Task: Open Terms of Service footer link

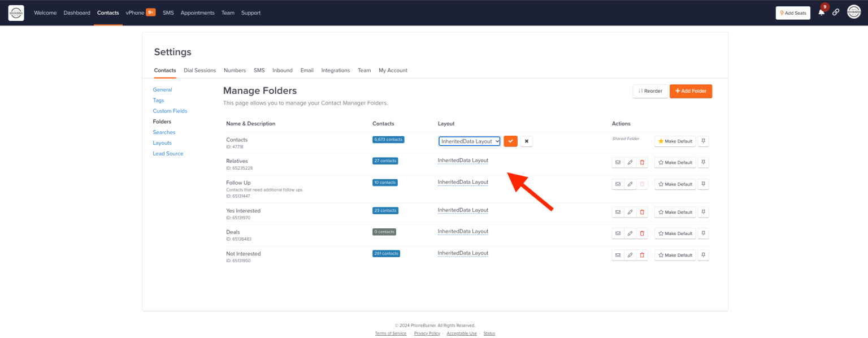Action: click(x=390, y=333)
